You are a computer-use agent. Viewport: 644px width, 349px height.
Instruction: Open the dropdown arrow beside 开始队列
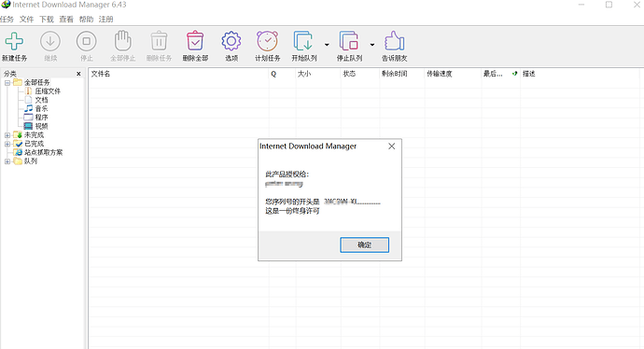[327, 45]
